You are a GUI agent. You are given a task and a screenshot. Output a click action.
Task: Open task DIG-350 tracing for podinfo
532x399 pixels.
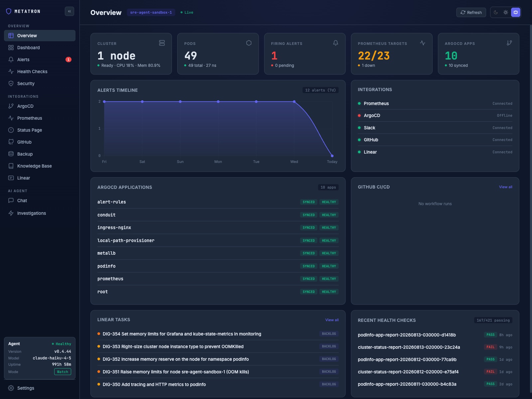coord(218,384)
